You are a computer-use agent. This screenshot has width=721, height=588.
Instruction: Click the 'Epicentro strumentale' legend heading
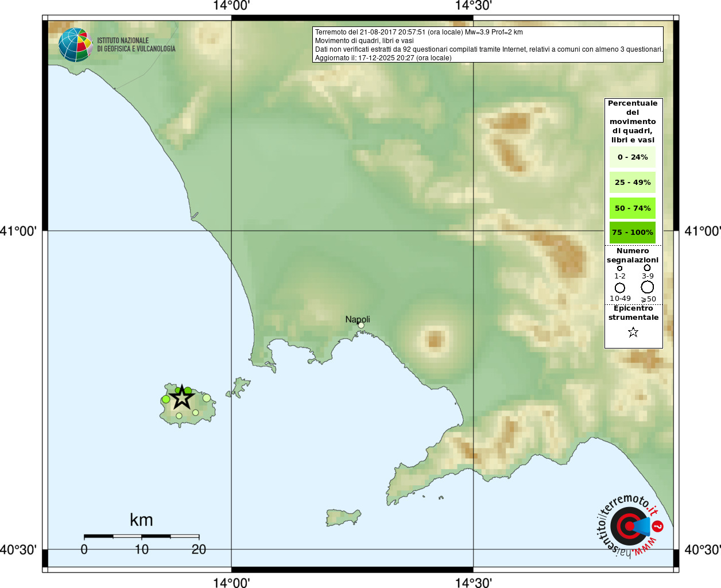(x=633, y=313)
